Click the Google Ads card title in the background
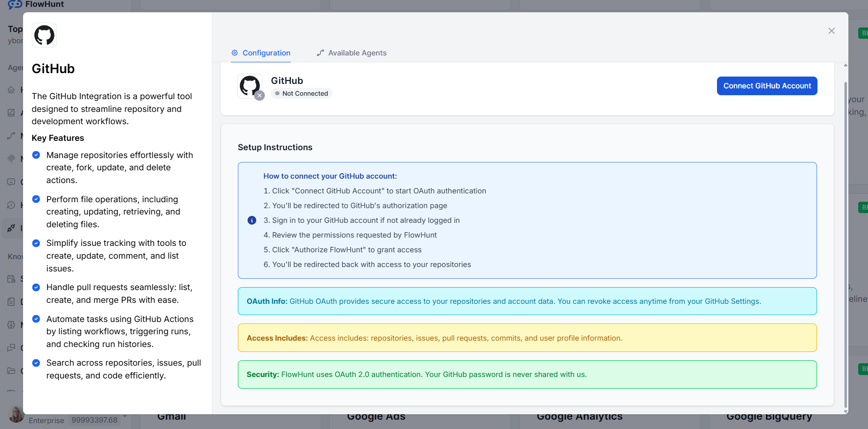This screenshot has width=868, height=429. pos(376,417)
